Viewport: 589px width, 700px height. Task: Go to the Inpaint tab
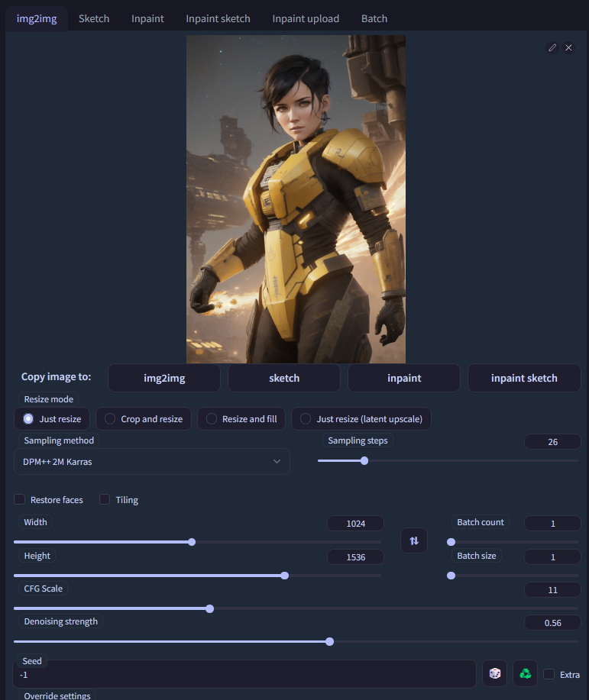147,19
